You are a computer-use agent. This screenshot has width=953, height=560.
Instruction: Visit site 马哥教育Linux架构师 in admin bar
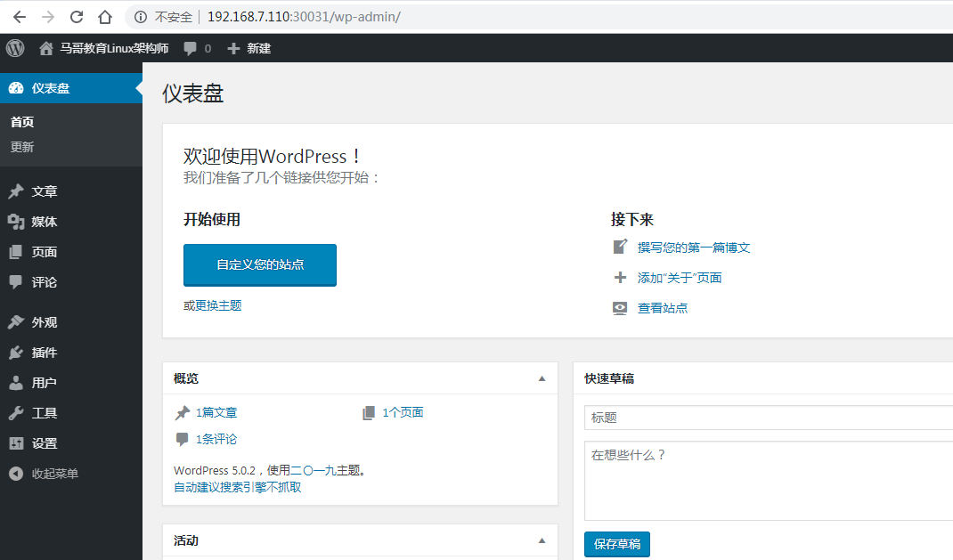tap(104, 48)
